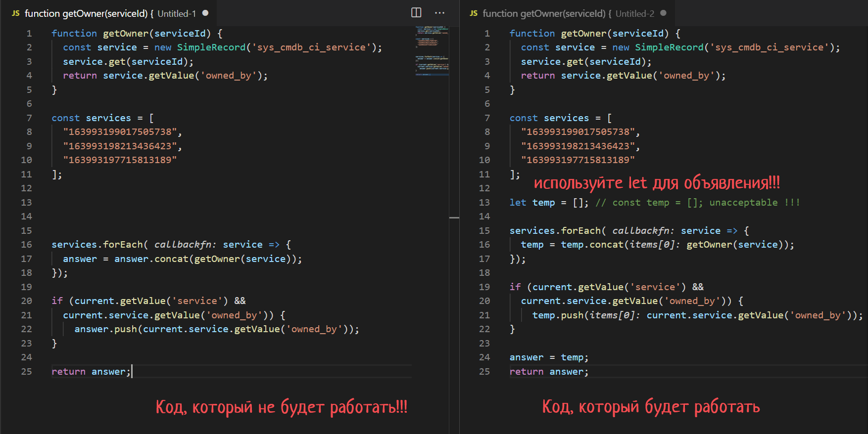Click the JS file icon on the Untitled-1 tab
The width and height of the screenshot is (868, 434).
16,13
